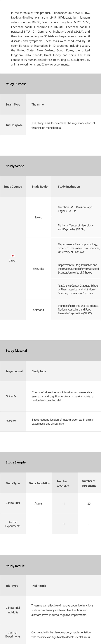Image resolution: width=101 pixels, height=644 pixels.
Task: Select the Shizuoka region cell
Action: [x=39, y=269]
